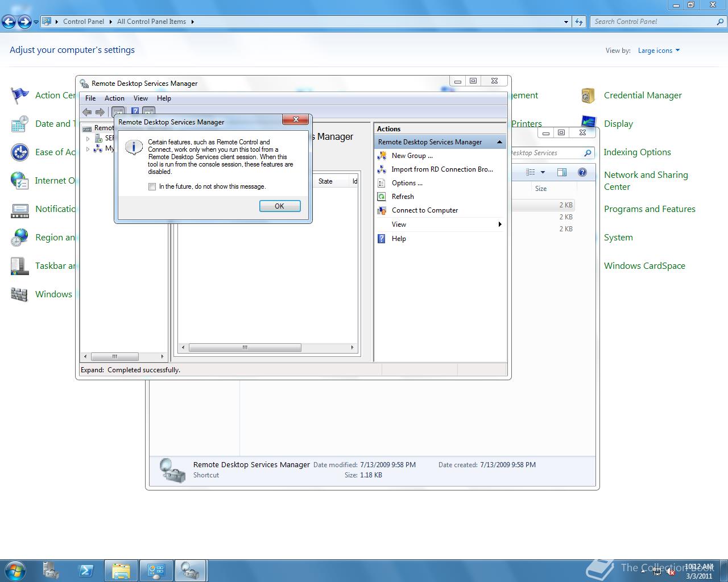Click the blue Help icon in RDS Manager toolbar
This screenshot has width=728, height=582.
[135, 112]
